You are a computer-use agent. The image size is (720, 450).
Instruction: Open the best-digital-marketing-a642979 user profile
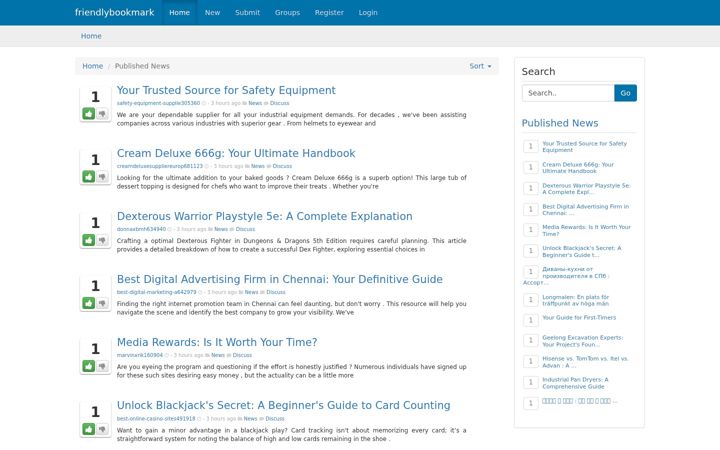coord(157,292)
